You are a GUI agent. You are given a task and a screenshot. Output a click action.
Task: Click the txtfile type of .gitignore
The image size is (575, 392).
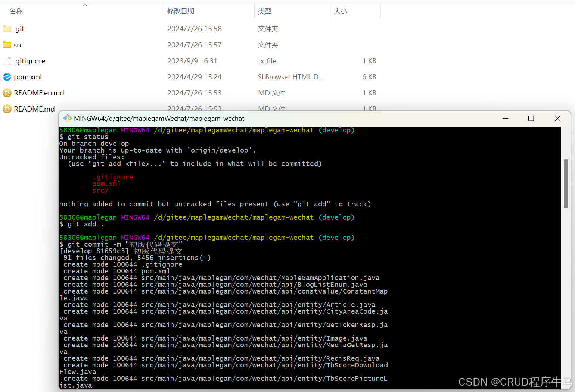[267, 61]
